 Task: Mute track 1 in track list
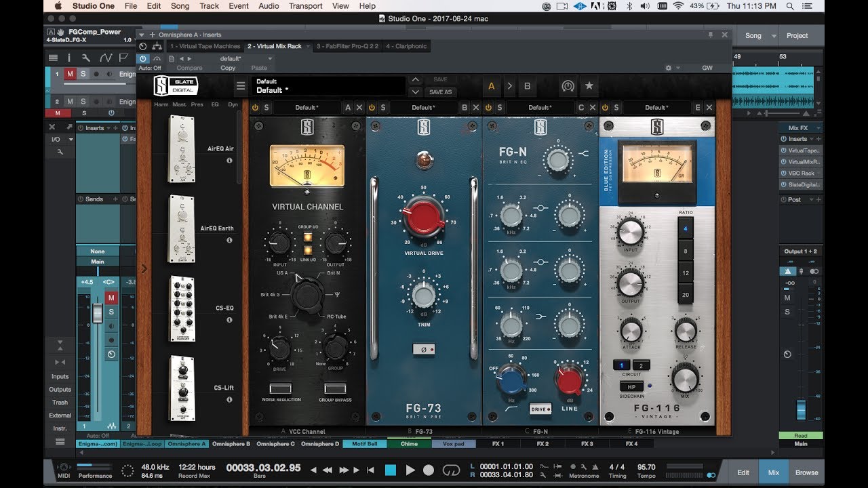69,74
